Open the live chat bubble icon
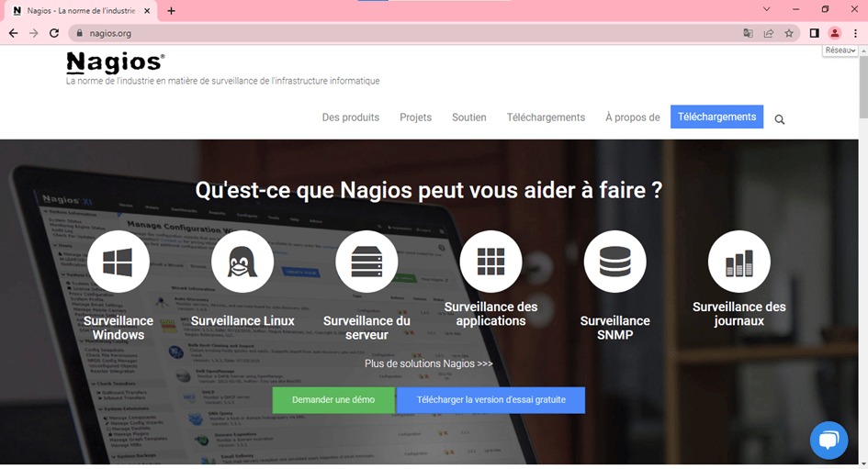This screenshot has width=868, height=469. pyautogui.click(x=829, y=441)
